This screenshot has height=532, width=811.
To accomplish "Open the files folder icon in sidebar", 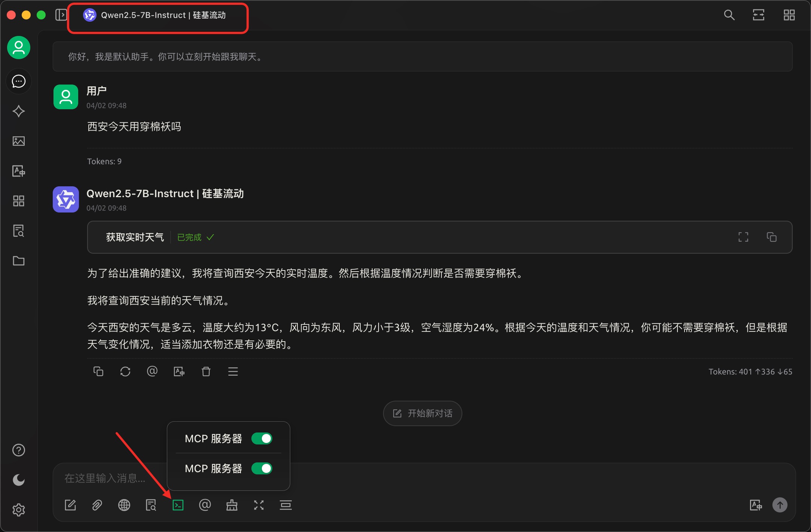I will (19, 261).
